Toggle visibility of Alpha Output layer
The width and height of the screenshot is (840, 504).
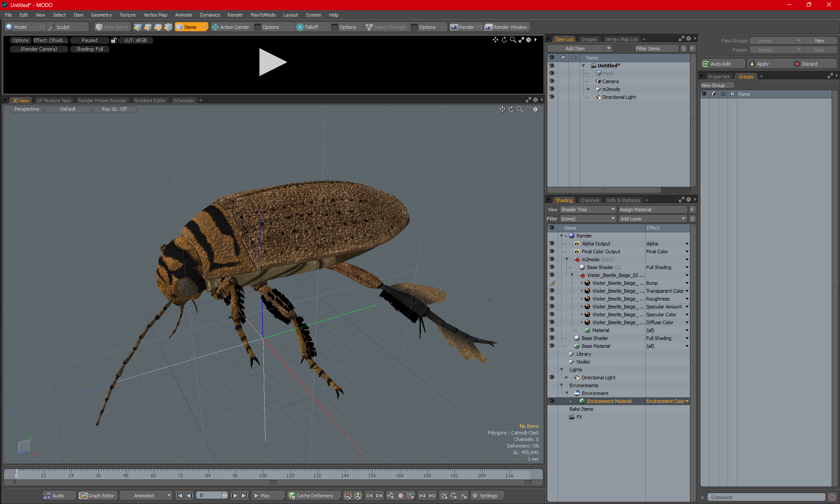(552, 244)
